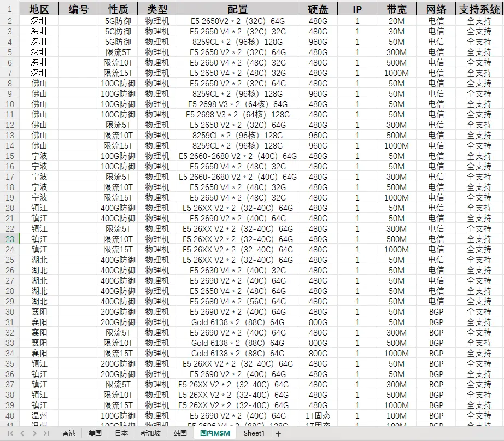Image resolution: width=504 pixels, height=441 pixels.
Task: Switch to the 美国 sheet tab
Action: (x=95, y=433)
